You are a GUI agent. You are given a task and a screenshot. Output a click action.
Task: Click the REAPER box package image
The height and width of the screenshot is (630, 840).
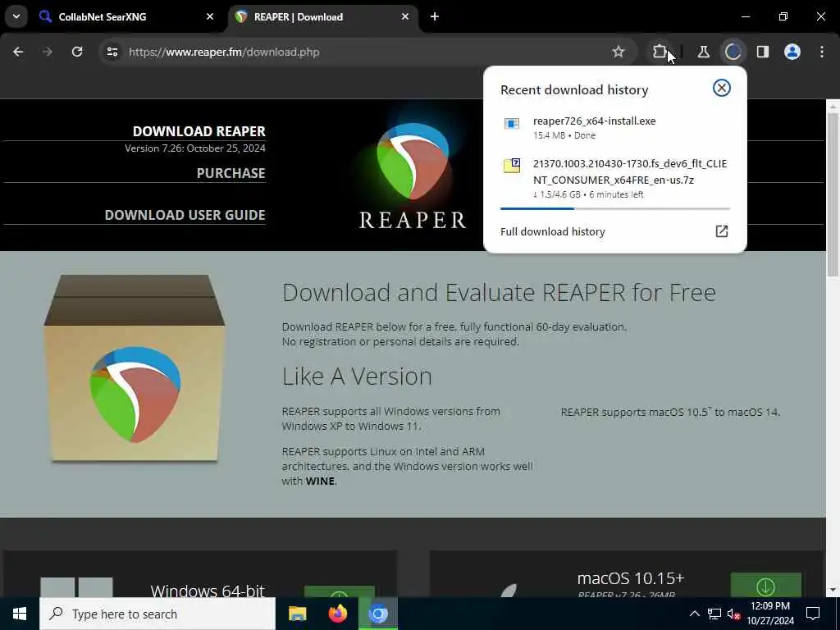click(135, 368)
